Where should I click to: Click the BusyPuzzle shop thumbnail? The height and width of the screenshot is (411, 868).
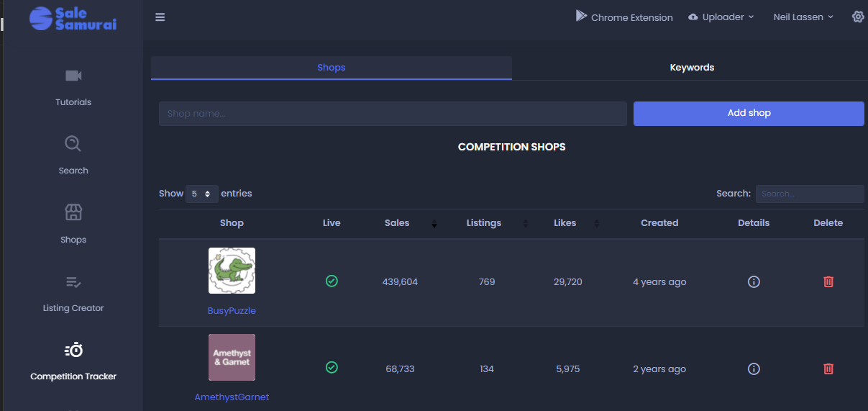(x=232, y=271)
